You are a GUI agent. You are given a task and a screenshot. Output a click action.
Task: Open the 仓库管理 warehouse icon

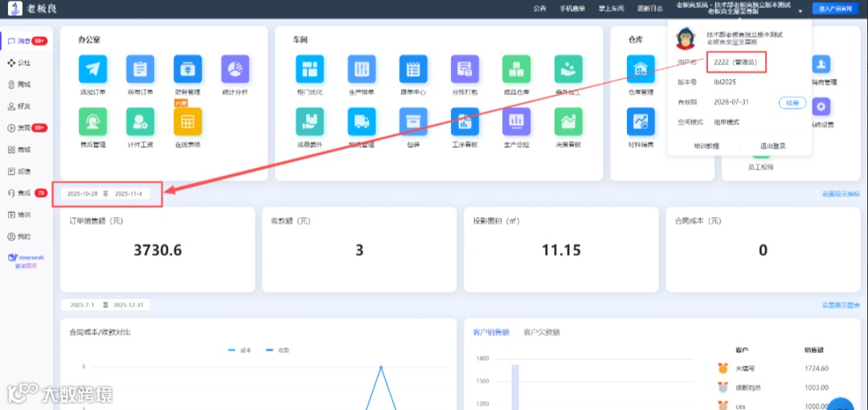click(x=641, y=69)
